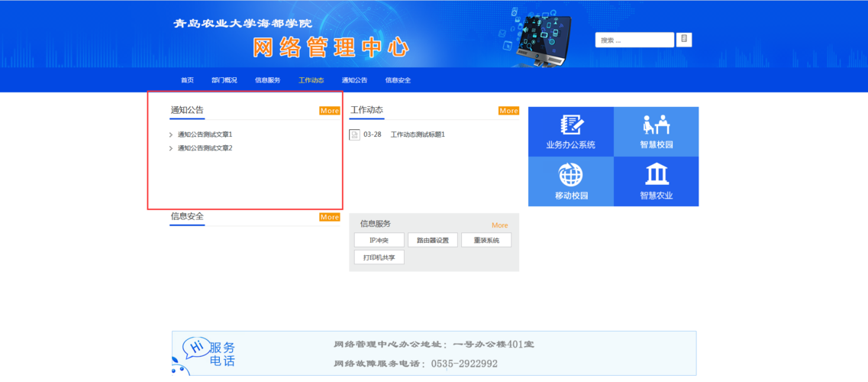Click the 信息服务 panel heading
868x382 pixels.
click(x=376, y=224)
